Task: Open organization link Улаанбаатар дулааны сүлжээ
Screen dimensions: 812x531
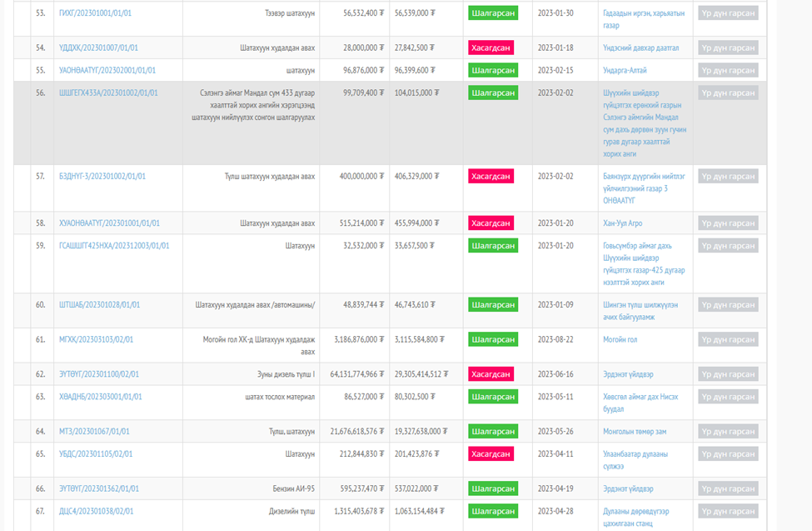Action: click(635, 460)
